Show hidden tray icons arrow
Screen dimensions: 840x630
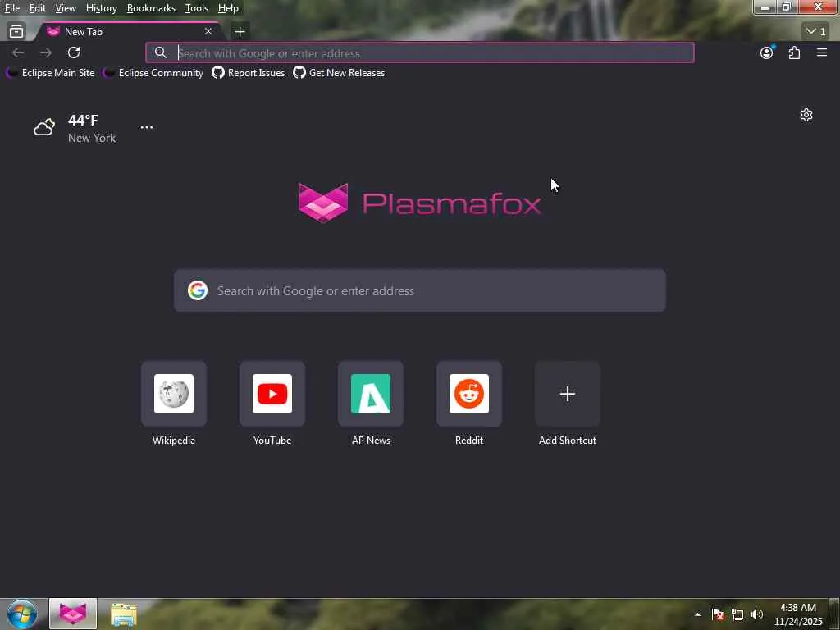697,614
